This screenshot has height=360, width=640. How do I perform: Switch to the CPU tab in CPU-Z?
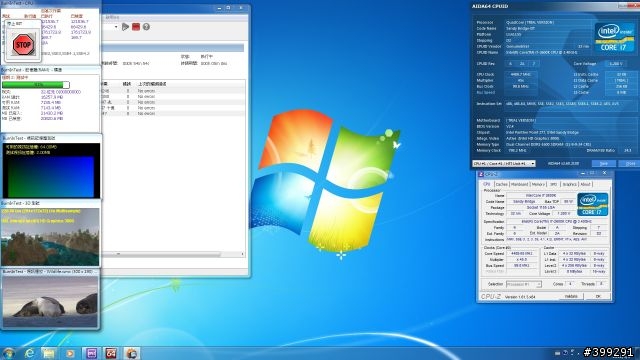[x=487, y=184]
